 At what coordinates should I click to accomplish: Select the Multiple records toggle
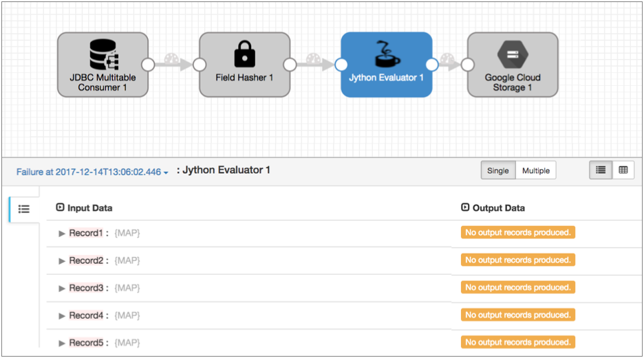[535, 170]
